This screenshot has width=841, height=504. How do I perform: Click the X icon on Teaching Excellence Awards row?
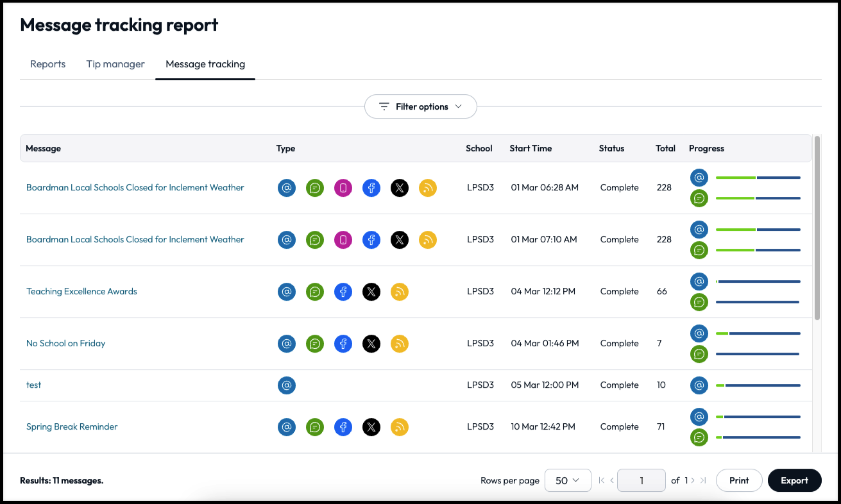point(371,292)
